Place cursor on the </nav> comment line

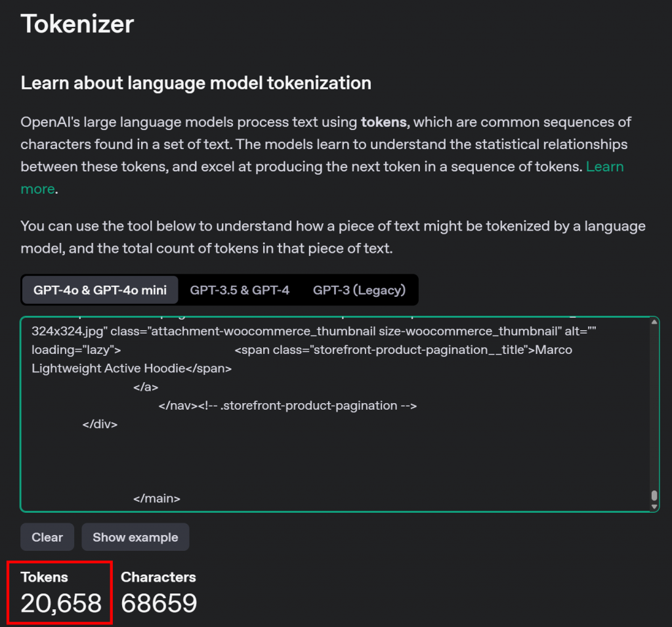287,406
